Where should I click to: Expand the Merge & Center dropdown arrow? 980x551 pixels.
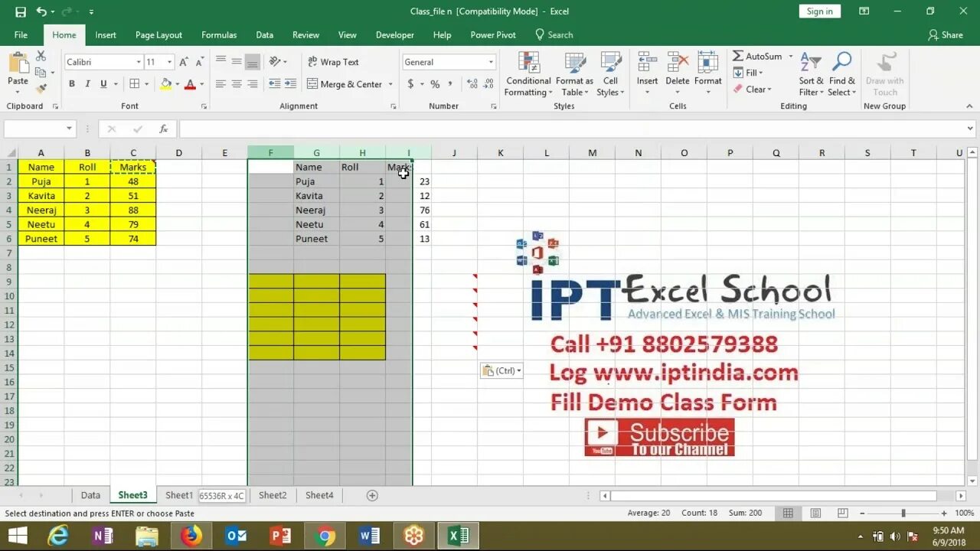390,84
